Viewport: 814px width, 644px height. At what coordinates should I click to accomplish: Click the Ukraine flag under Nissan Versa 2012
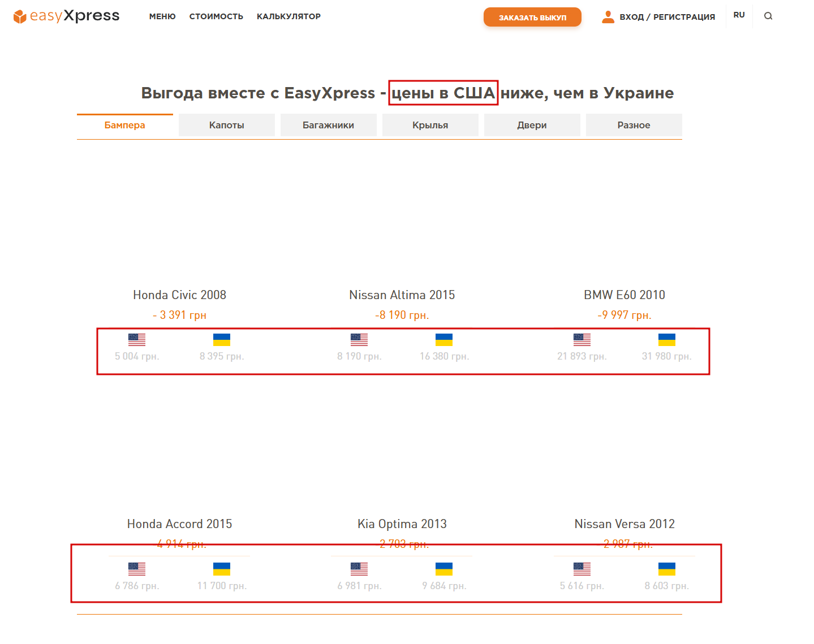[x=667, y=569]
